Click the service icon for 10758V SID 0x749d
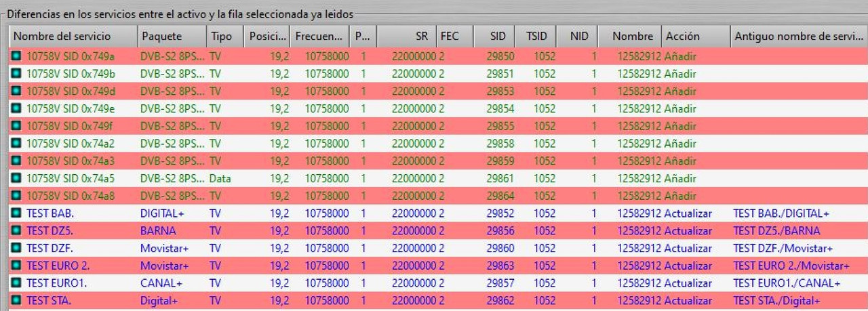The image size is (868, 311). point(16,91)
